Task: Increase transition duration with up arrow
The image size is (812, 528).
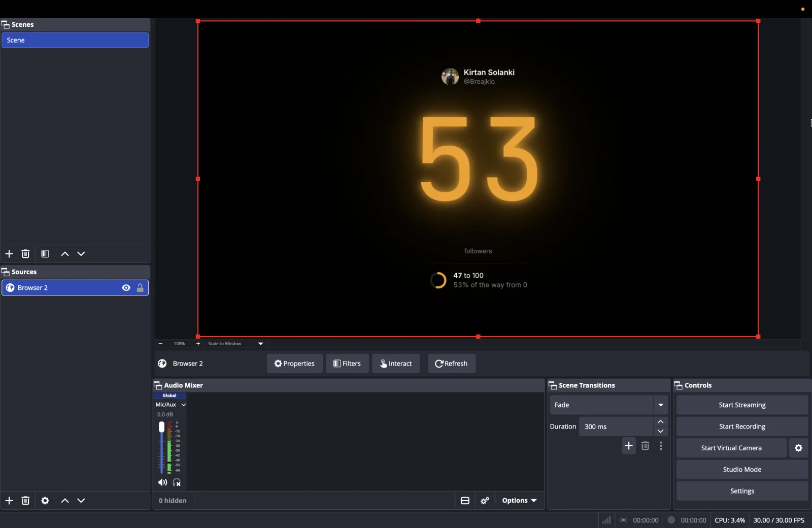Action: pyautogui.click(x=660, y=422)
